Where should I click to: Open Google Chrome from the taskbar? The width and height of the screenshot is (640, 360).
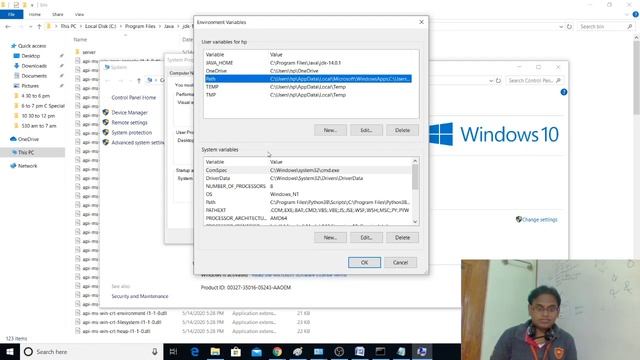[277, 351]
